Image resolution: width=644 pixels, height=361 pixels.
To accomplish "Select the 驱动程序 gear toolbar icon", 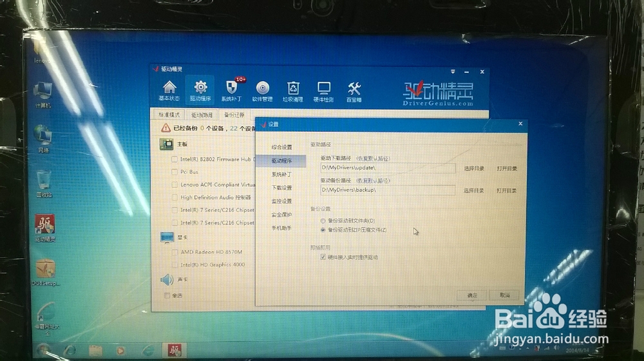I will click(x=200, y=91).
